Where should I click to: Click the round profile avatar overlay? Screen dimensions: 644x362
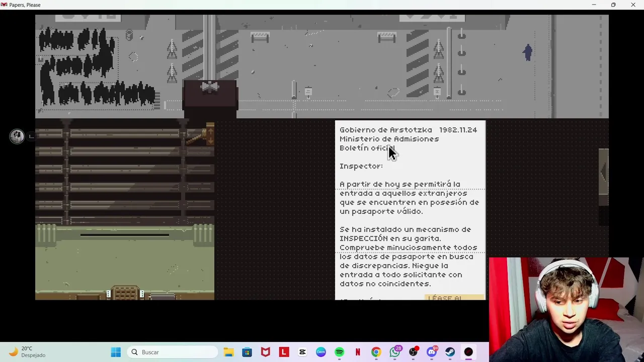(17, 136)
